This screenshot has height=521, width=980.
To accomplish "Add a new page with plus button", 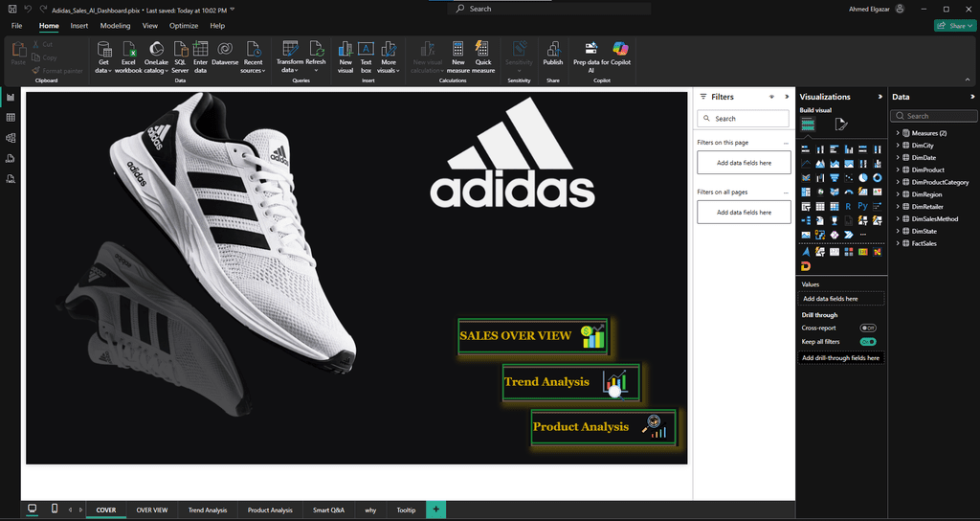I will click(435, 510).
